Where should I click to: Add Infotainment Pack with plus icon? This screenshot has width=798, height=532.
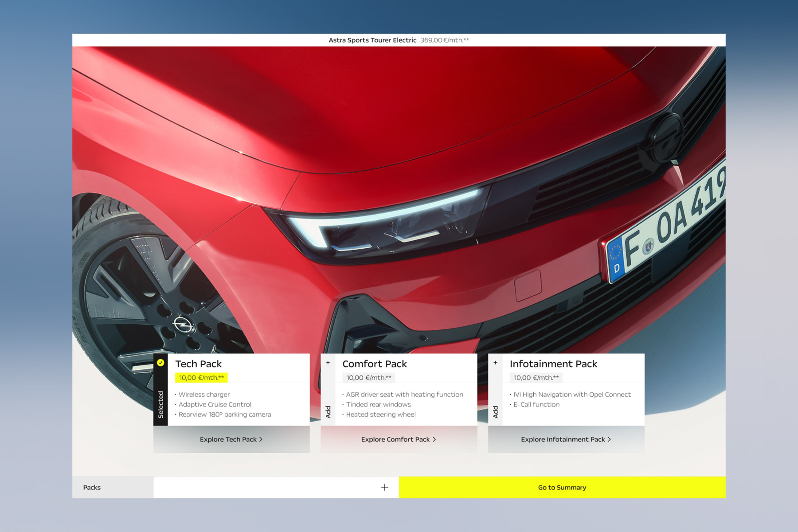coord(495,363)
